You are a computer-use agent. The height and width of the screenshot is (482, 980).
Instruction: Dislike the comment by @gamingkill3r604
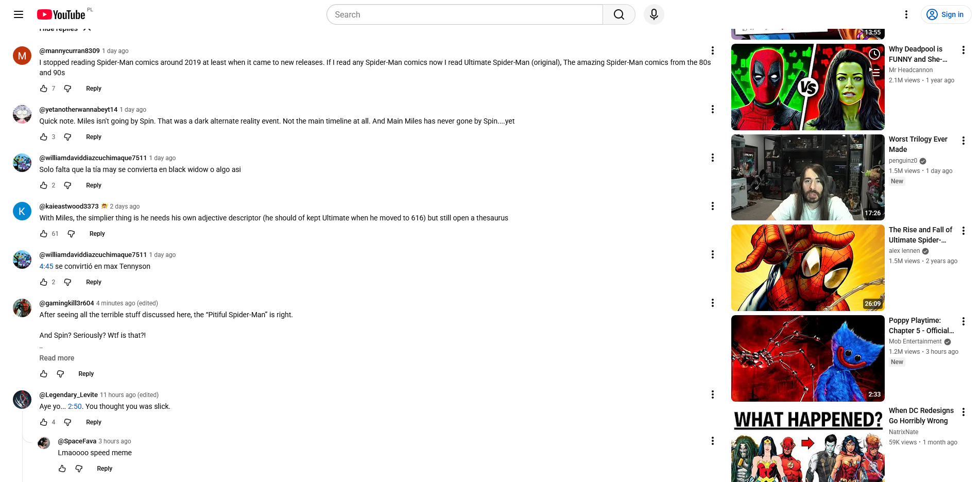point(60,374)
